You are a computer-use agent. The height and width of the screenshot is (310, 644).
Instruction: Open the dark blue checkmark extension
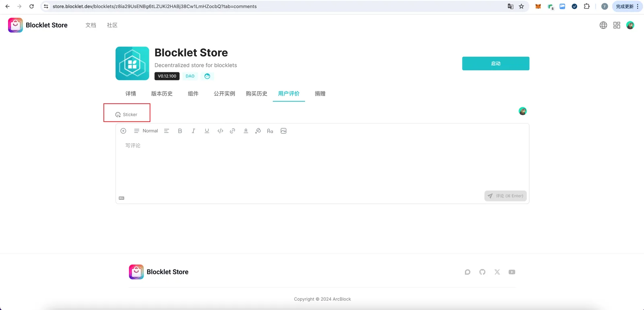(x=574, y=6)
